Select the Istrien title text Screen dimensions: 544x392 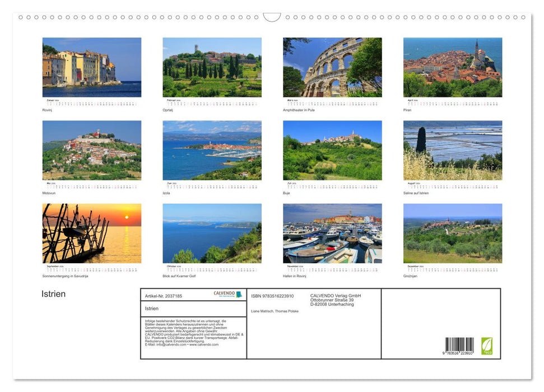click(53, 293)
